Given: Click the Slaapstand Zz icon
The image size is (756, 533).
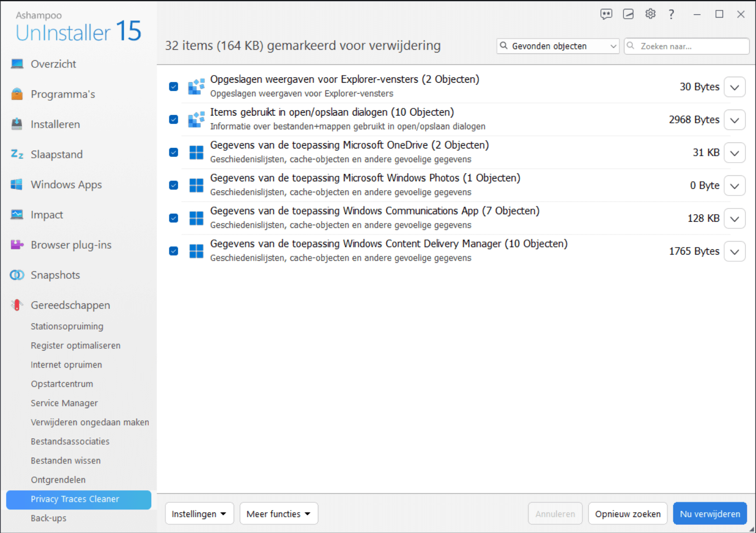Looking at the screenshot, I should point(17,154).
